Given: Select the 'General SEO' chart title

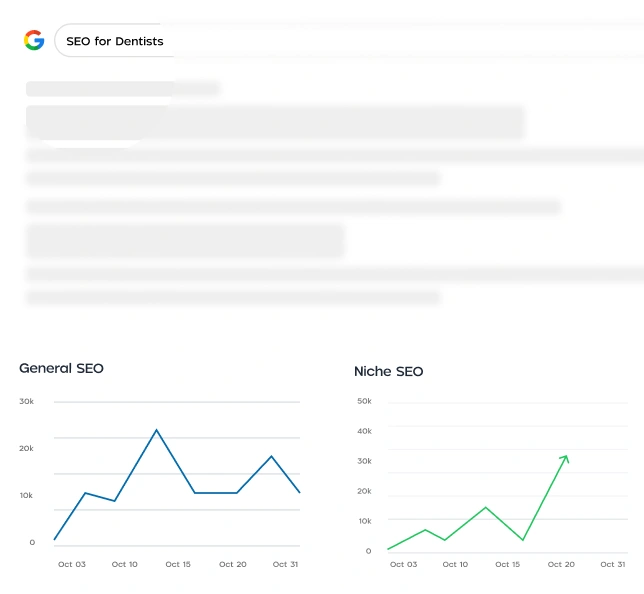Looking at the screenshot, I should coord(61,368).
